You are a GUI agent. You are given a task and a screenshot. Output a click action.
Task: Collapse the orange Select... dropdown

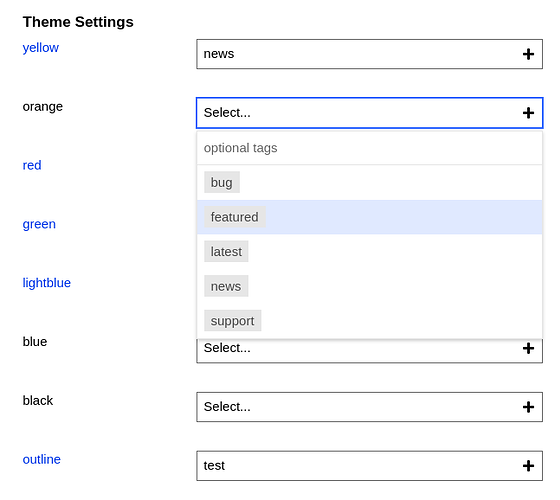(369, 113)
